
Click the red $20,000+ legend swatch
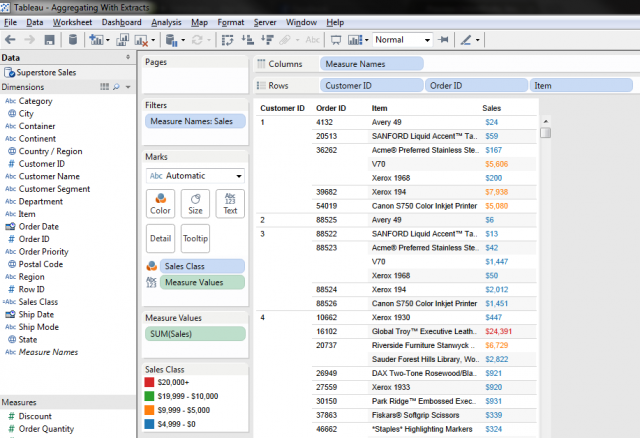click(x=150, y=382)
